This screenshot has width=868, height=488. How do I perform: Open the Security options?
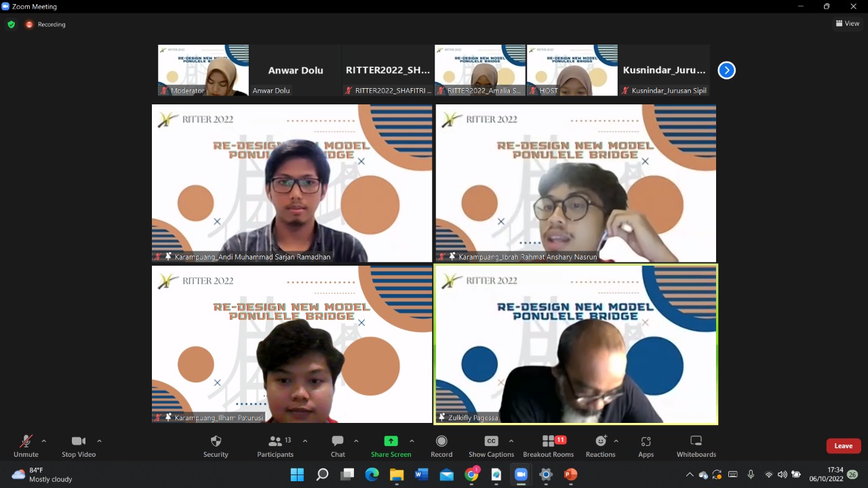pos(216,445)
